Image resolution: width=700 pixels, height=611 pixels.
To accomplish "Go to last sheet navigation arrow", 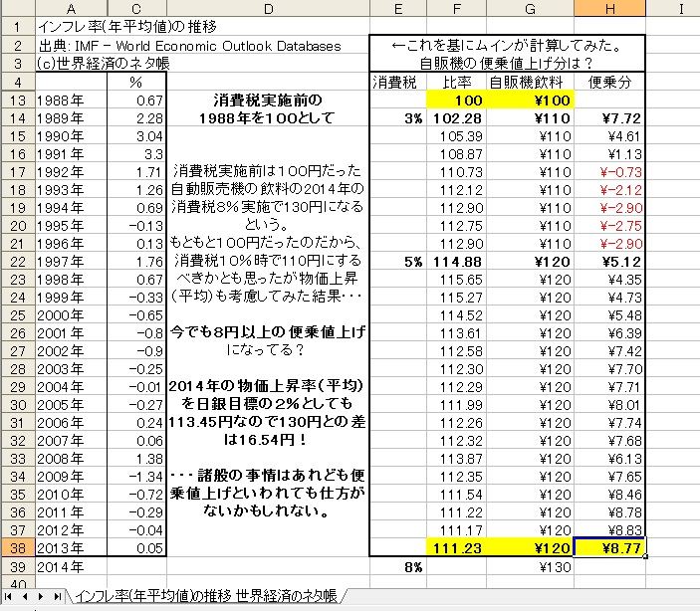I will tap(57, 596).
